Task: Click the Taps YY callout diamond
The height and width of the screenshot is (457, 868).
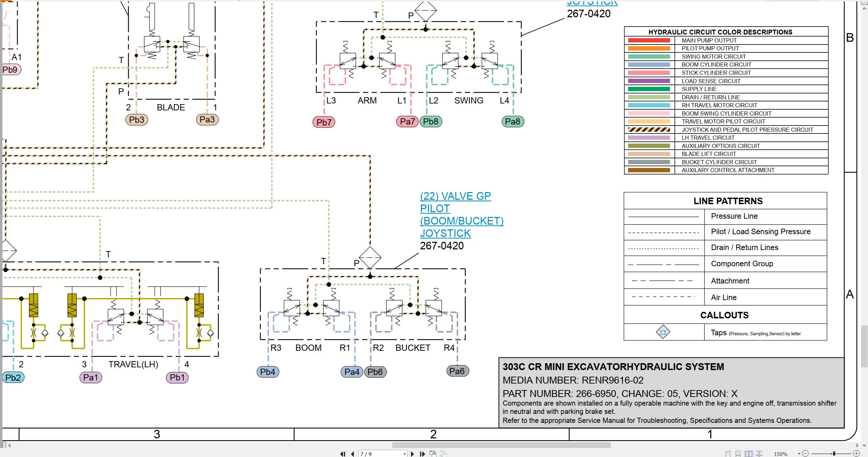Action: click(x=663, y=332)
